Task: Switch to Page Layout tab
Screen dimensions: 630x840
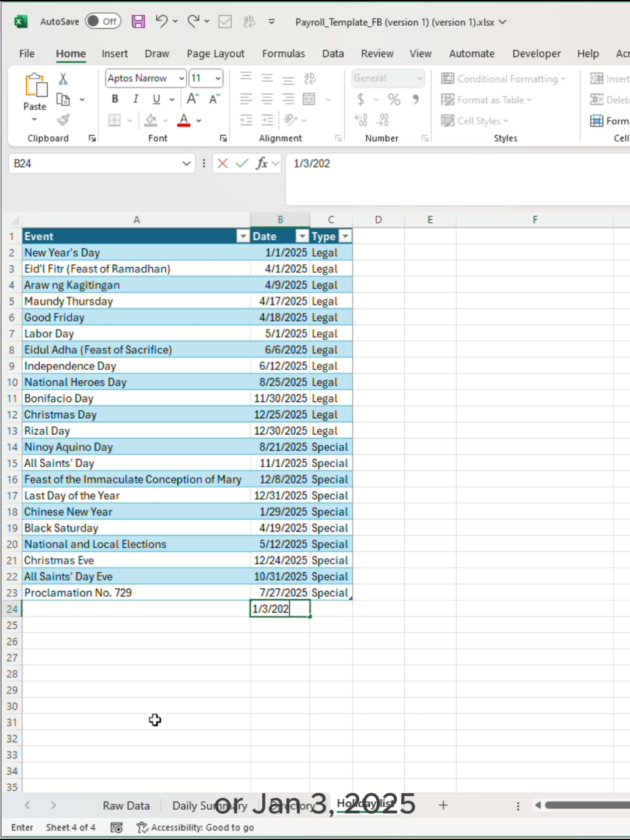Action: [216, 54]
